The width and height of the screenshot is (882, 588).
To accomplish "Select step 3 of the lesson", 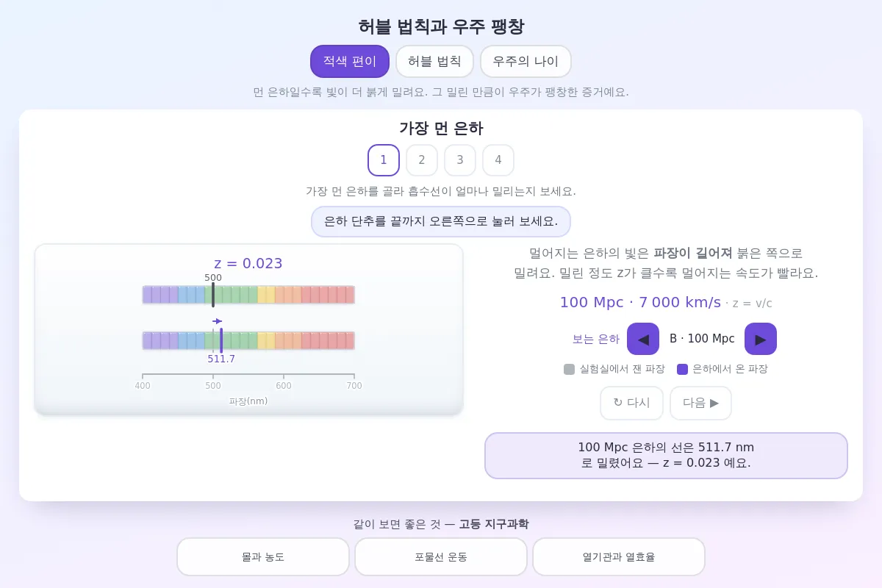I will tap(460, 160).
